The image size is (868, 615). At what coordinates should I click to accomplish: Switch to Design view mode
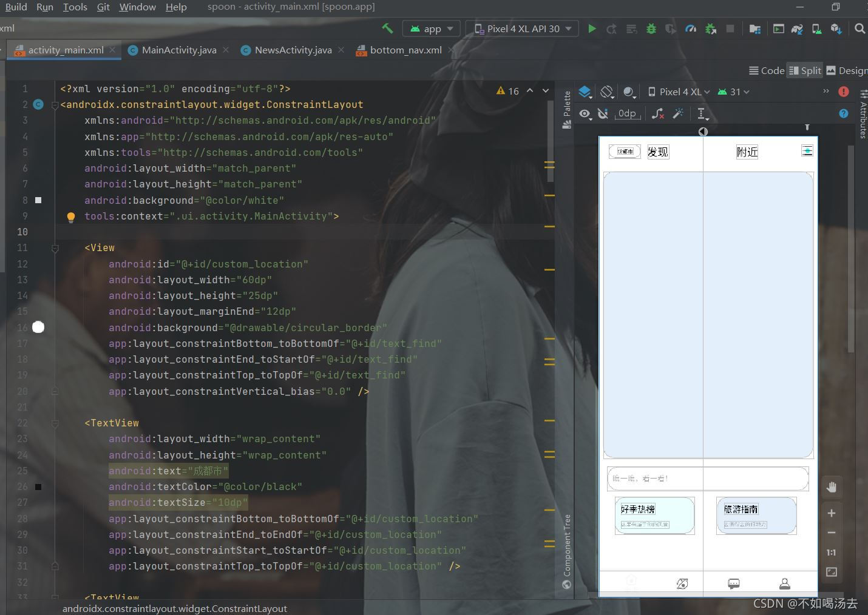tap(847, 70)
